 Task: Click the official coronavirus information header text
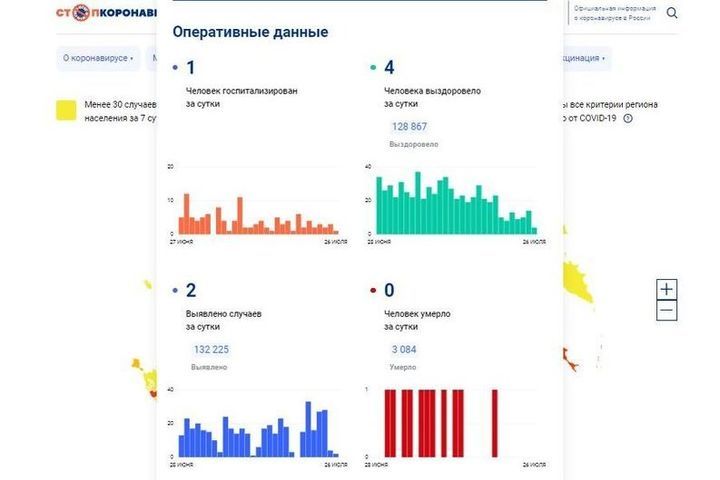(614, 13)
